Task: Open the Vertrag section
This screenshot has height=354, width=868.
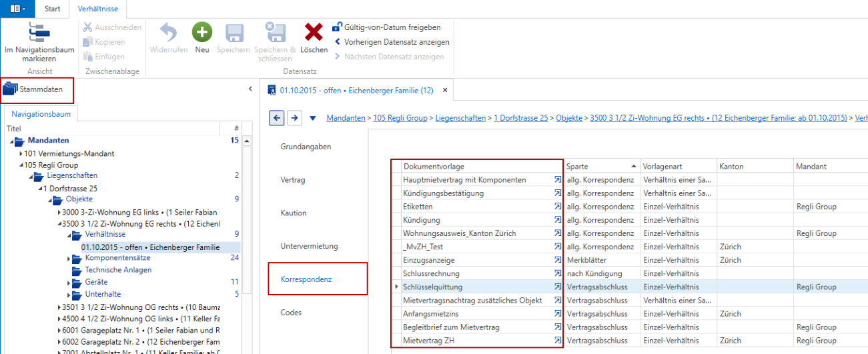Action: (293, 180)
